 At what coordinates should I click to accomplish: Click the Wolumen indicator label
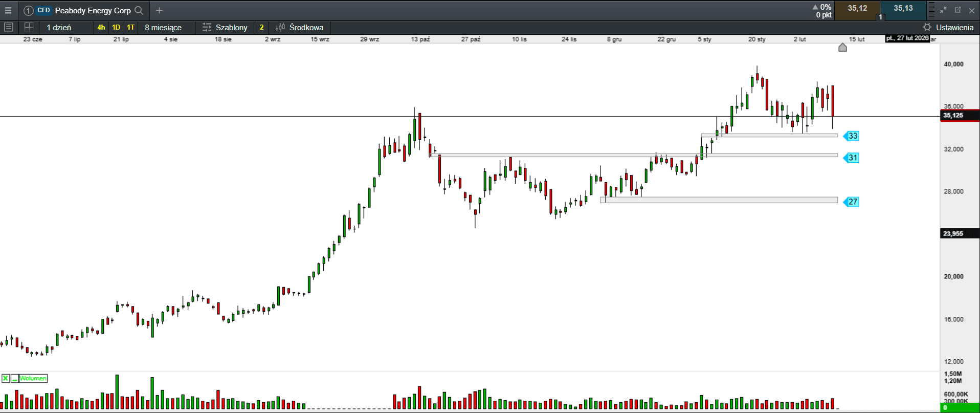pos(33,378)
